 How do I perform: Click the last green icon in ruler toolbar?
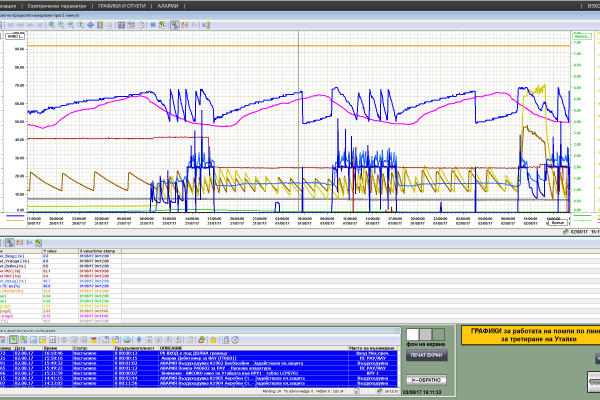pyautogui.click(x=38, y=243)
